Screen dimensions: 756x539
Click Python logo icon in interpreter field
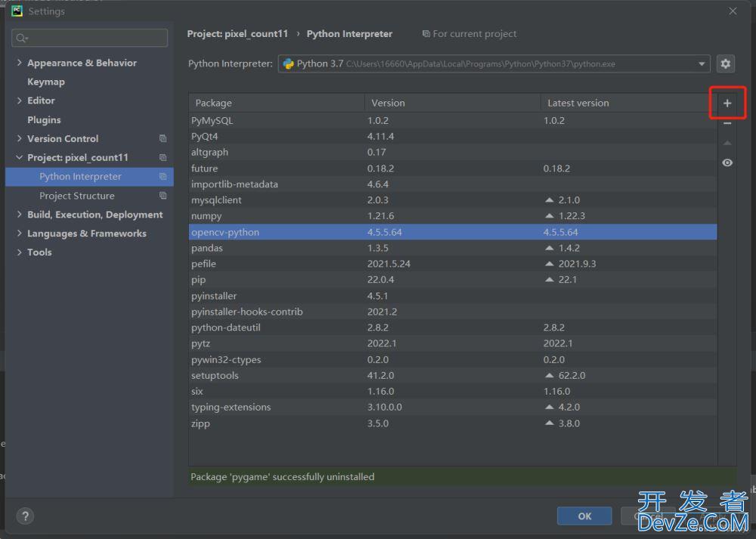(x=288, y=64)
